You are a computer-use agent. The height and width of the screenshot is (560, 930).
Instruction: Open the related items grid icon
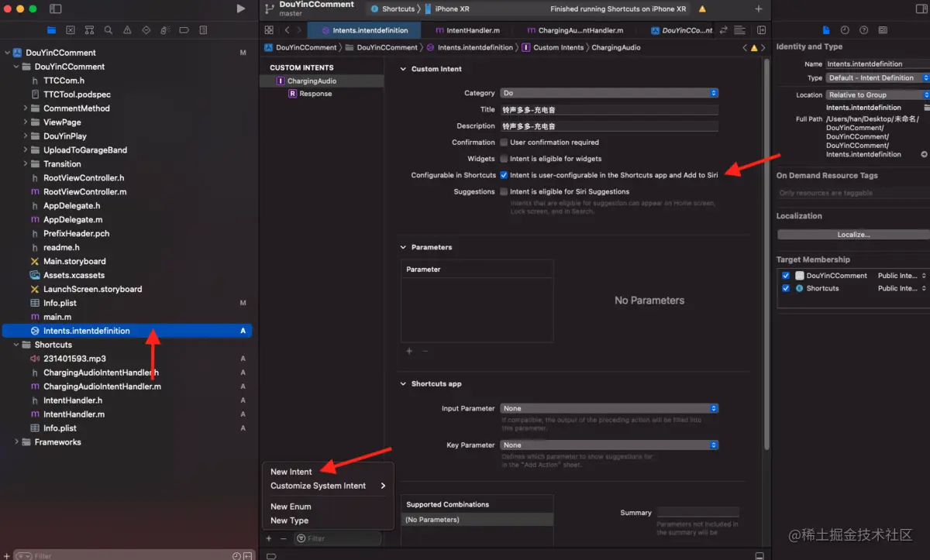pyautogui.click(x=269, y=30)
